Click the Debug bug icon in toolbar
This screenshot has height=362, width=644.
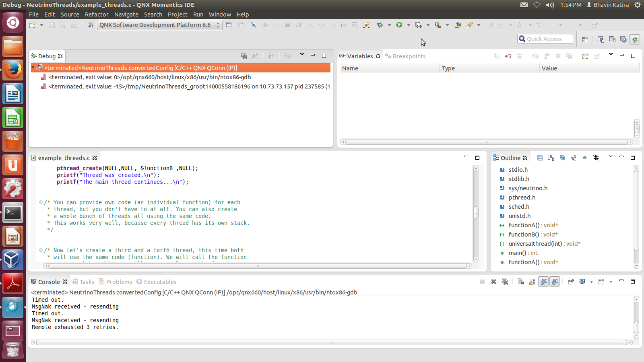(x=380, y=25)
